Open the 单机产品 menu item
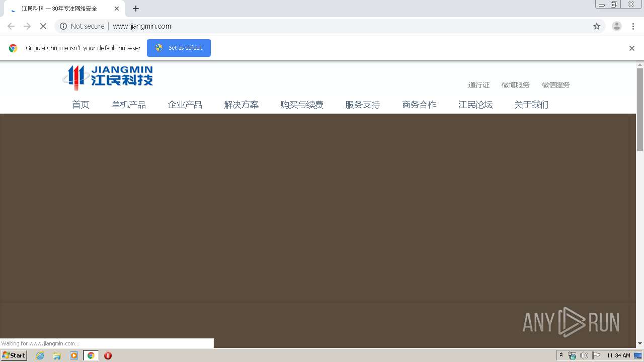 tap(129, 105)
